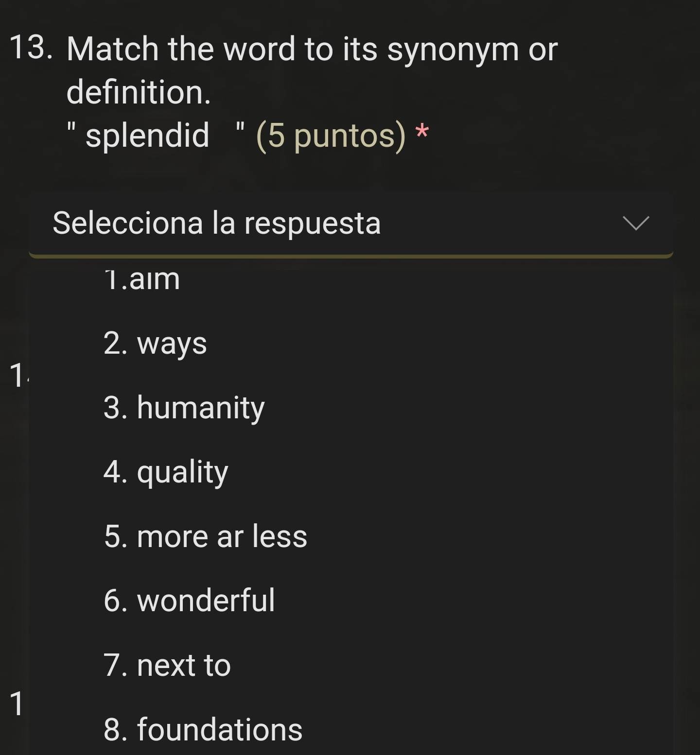Choose "2. ways" from the list
This screenshot has height=755, width=700.
coord(155,343)
